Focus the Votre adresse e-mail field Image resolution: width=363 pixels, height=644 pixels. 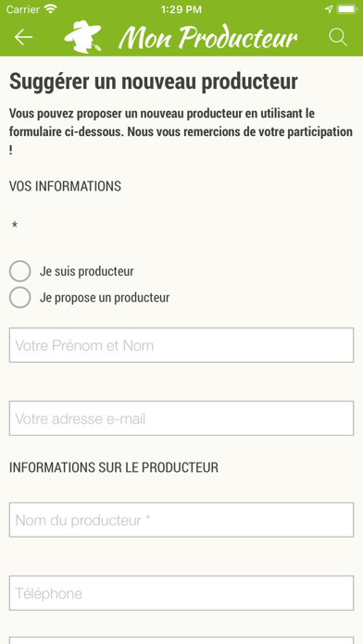pyautogui.click(x=181, y=418)
